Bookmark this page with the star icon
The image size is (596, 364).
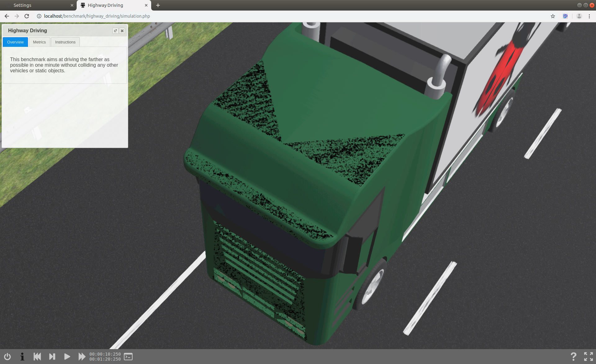click(x=553, y=16)
